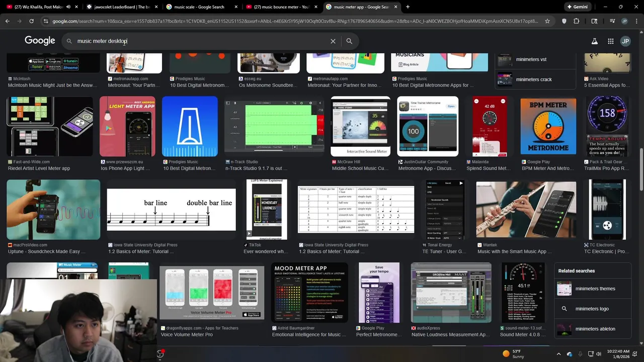Image resolution: width=644 pixels, height=362 pixels.
Task: Select the music meter app search tab
Action: [x=361, y=7]
